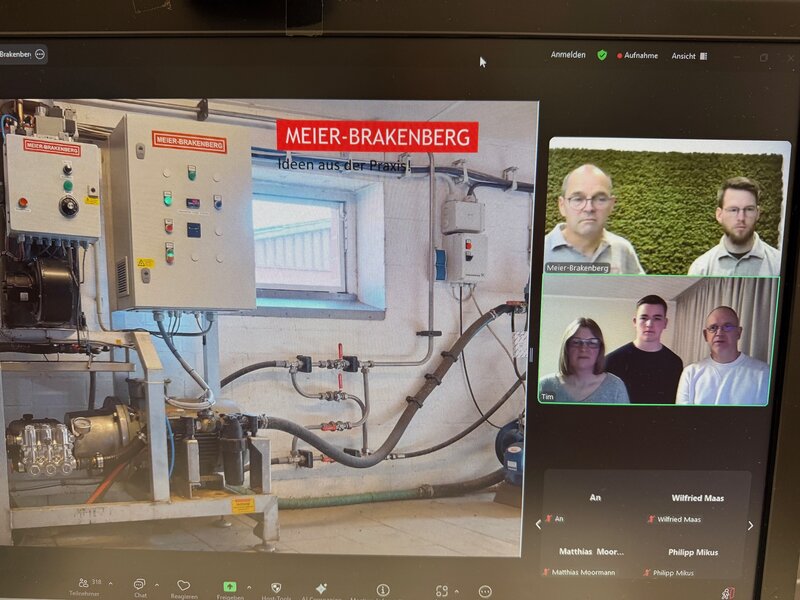
Task: Click the participant count 318
Action: coord(96,582)
